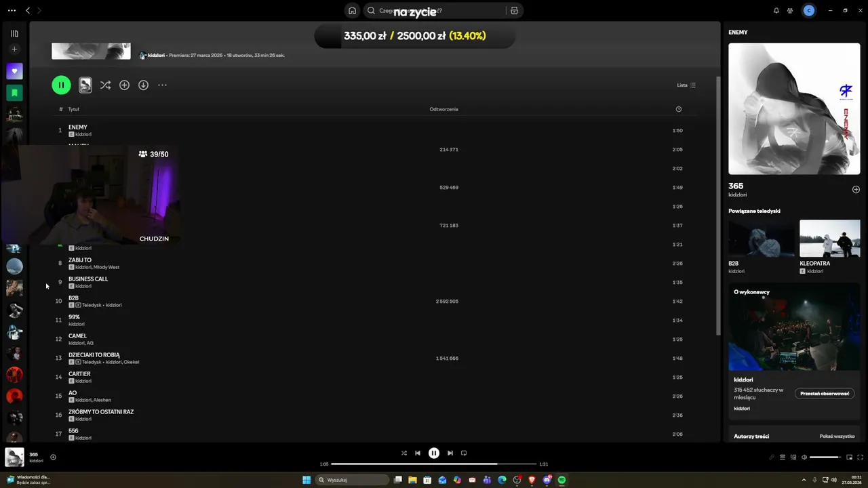This screenshot has width=868, height=488.
Task: Mute with the speaker icon
Action: click(804, 457)
